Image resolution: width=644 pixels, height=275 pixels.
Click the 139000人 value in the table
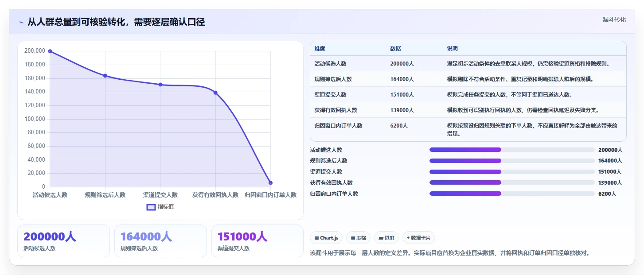pos(402,110)
